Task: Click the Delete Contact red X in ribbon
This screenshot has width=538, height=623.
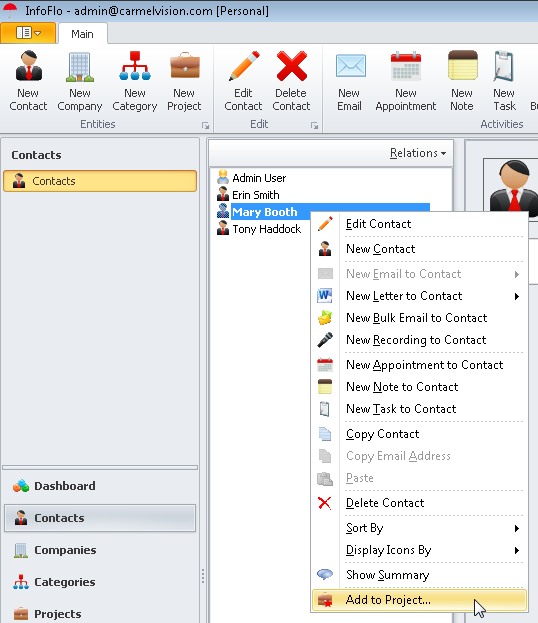Action: coord(292,66)
